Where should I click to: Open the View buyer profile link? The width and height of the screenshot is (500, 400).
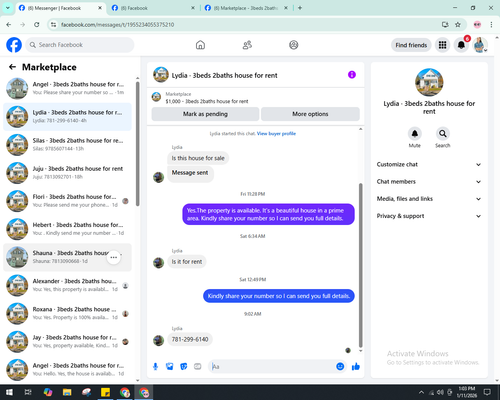[276, 134]
